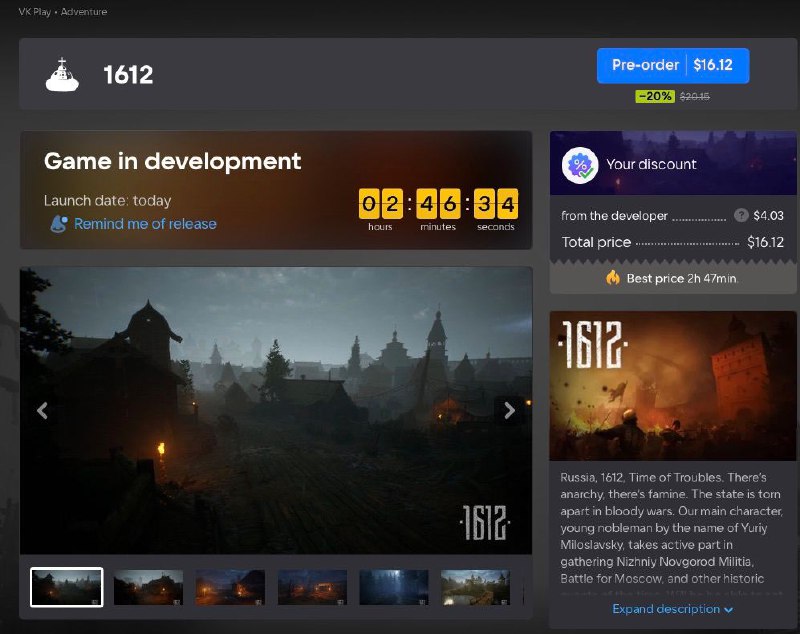Go to previous screenshot with left arrow

coord(42,410)
